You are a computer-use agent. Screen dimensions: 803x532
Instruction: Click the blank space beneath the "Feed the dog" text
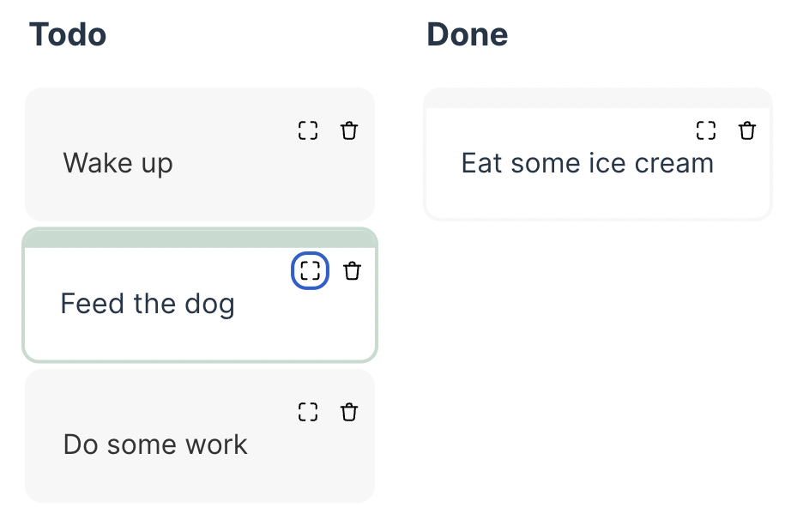[x=200, y=338]
